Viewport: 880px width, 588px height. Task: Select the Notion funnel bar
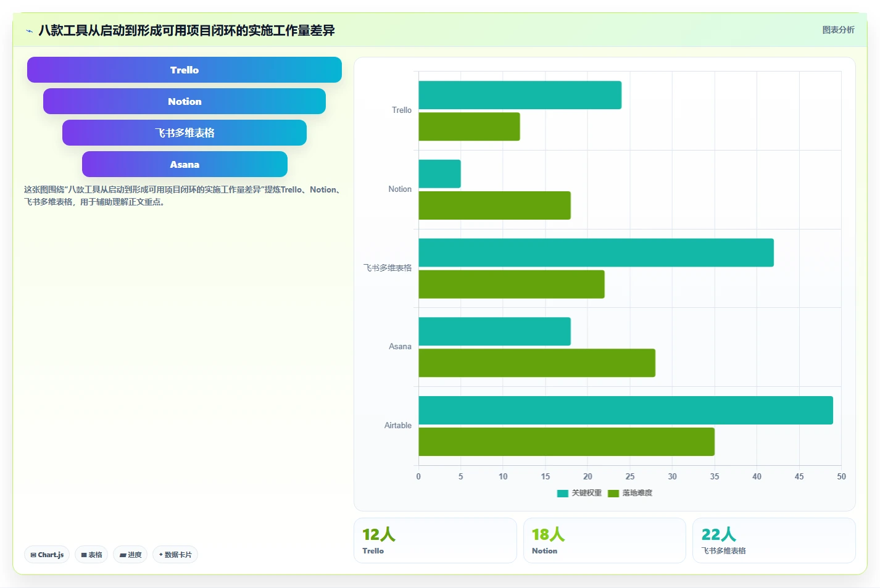[x=185, y=101]
